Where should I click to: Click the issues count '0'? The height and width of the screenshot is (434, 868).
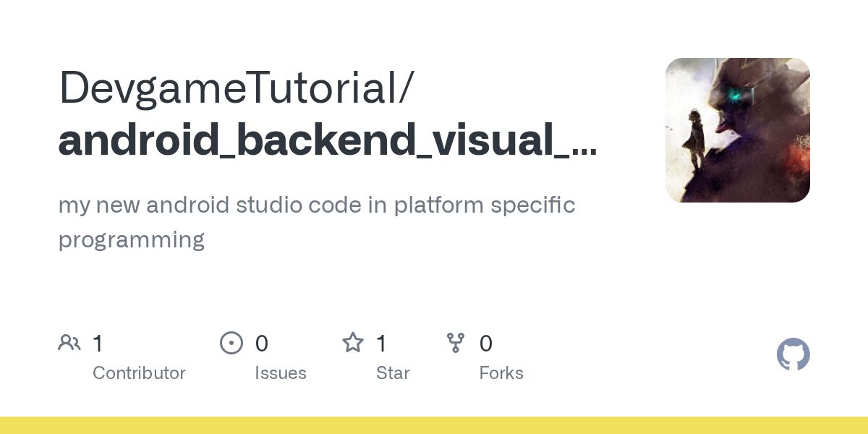(262, 344)
